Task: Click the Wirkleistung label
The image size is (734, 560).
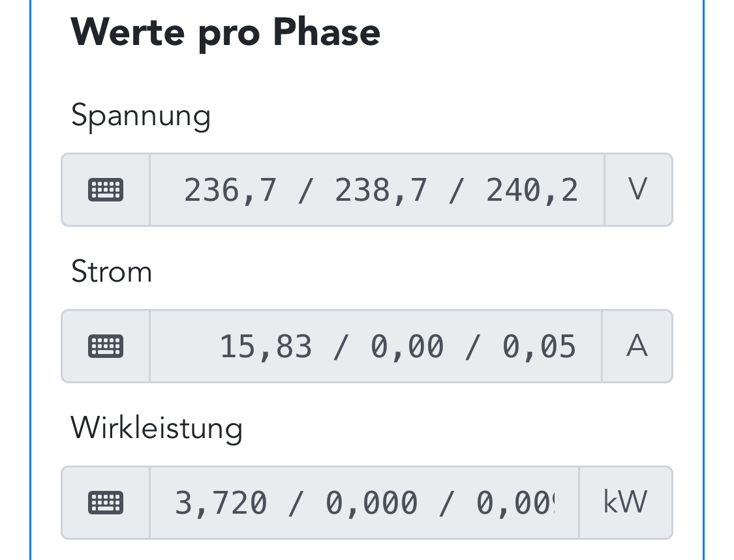Action: [x=157, y=428]
